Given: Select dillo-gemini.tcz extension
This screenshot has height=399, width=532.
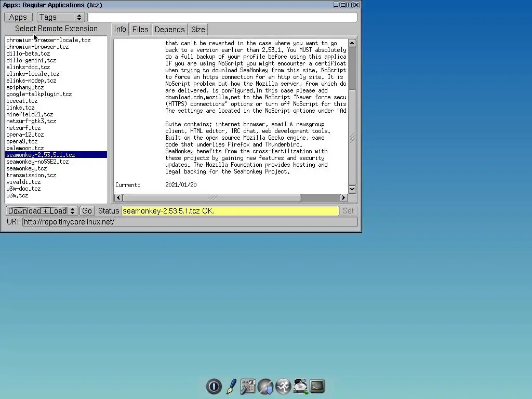Looking at the screenshot, I should (x=56, y=60).
